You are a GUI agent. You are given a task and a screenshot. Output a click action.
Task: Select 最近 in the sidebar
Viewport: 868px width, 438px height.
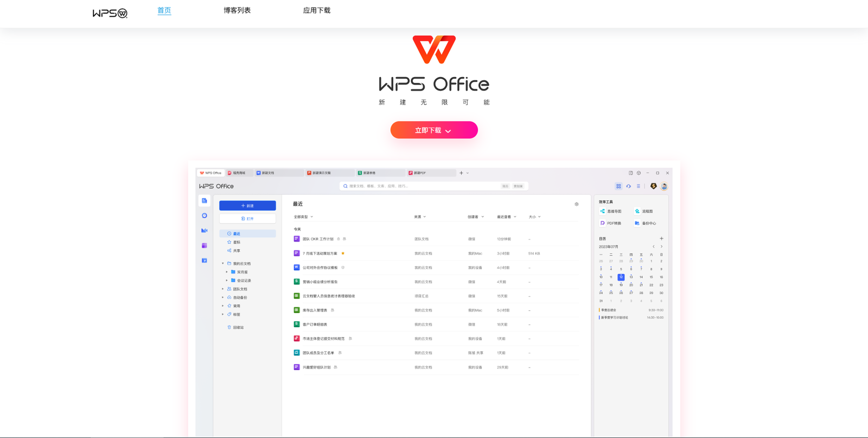247,234
